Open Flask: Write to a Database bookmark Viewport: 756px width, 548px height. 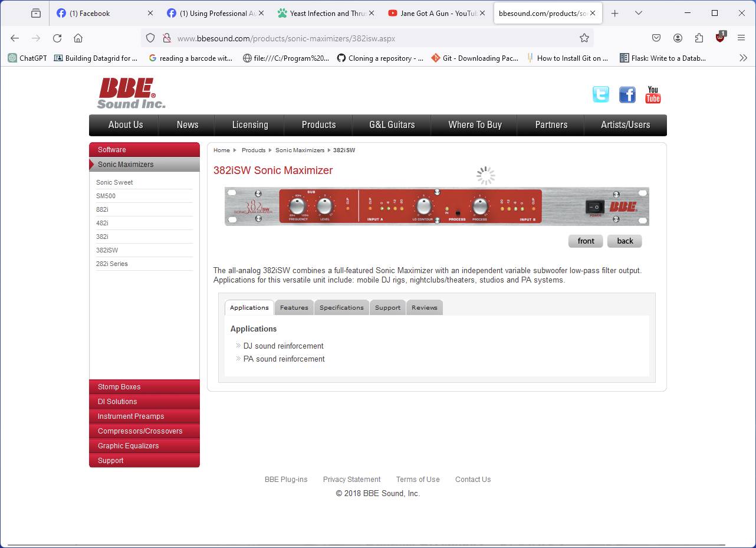(x=663, y=58)
